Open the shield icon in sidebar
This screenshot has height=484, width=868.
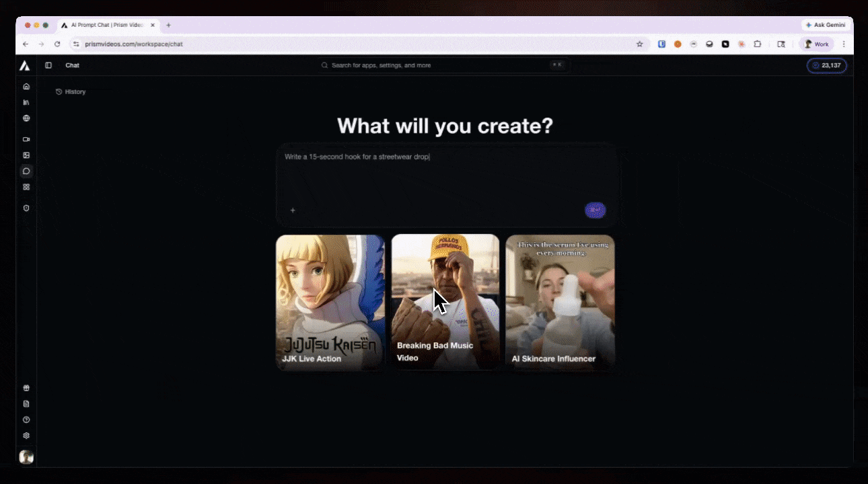coord(26,208)
